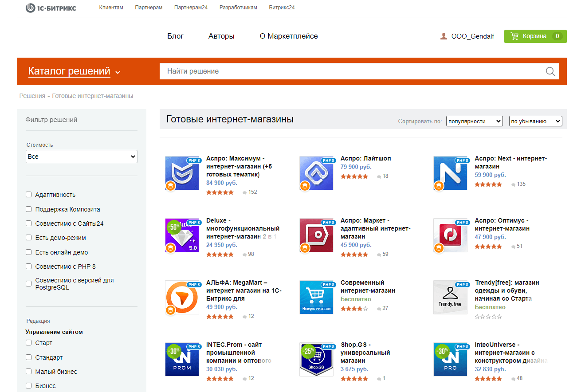Screen dimensions: 581x392
Task: Open the Аспро: Лайтшоп title link
Action: (366, 158)
